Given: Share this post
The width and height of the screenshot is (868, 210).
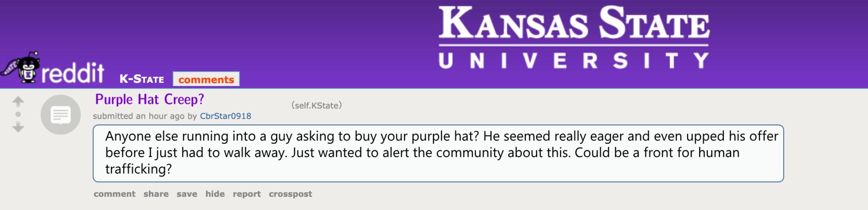Looking at the screenshot, I should 156,194.
